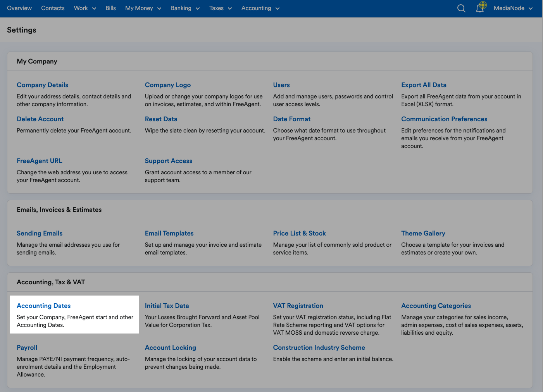Expand the My Money menu

(143, 8)
